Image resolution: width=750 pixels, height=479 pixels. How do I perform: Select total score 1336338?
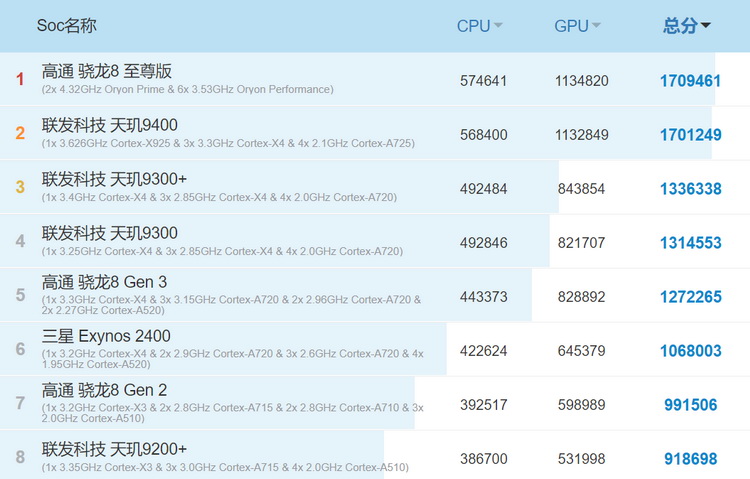(x=691, y=189)
